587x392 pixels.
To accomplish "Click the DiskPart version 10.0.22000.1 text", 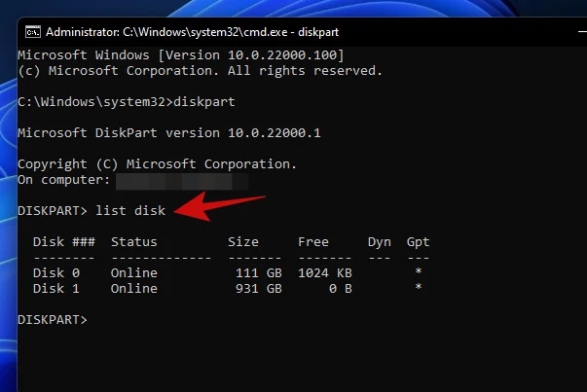I will [x=169, y=133].
